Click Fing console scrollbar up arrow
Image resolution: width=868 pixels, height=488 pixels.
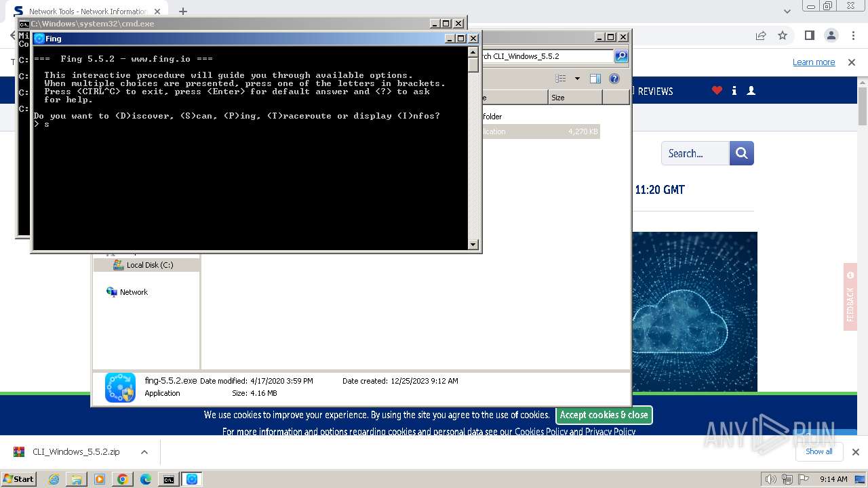pos(473,52)
